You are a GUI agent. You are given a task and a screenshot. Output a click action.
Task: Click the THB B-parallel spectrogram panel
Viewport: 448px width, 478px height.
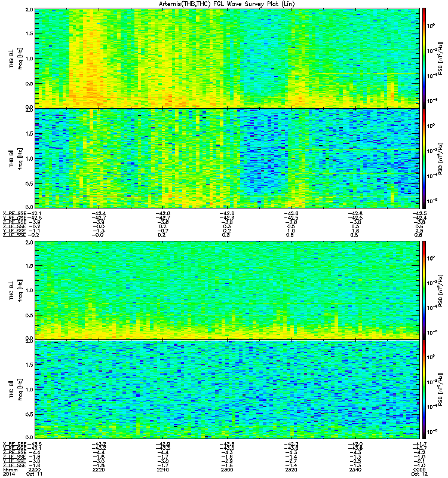(227, 158)
